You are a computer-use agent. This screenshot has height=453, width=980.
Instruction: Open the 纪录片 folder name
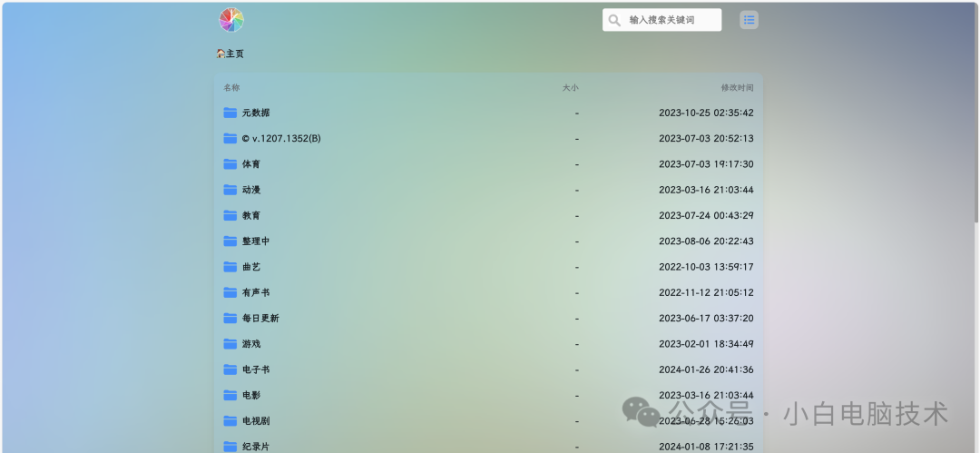click(x=256, y=446)
